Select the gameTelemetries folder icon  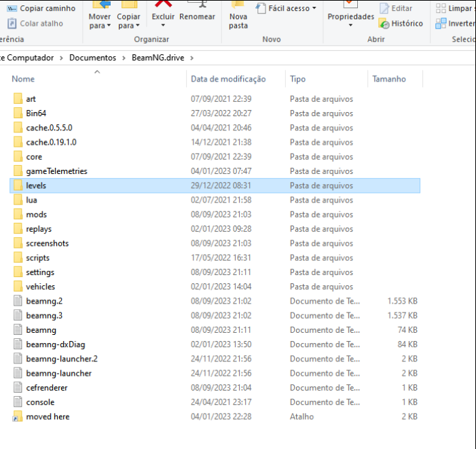coord(18,171)
